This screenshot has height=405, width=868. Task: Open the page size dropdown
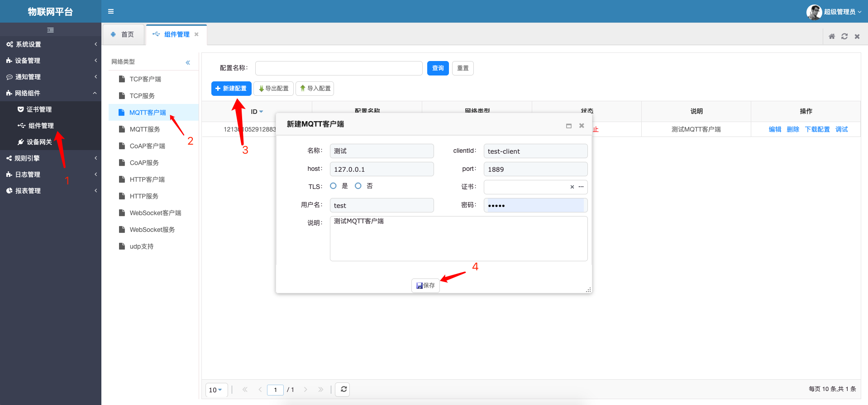point(215,390)
